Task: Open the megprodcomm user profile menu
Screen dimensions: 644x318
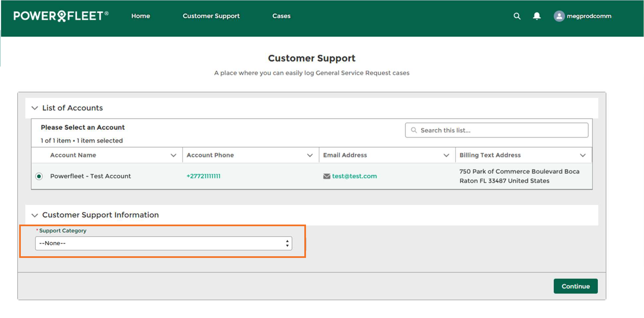Action: coord(589,16)
